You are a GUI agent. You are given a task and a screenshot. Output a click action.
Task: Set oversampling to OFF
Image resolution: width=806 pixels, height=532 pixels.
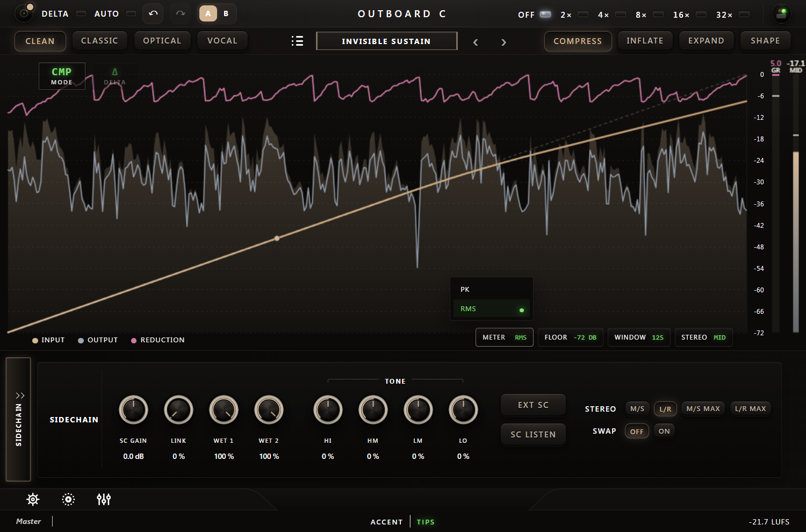point(545,15)
